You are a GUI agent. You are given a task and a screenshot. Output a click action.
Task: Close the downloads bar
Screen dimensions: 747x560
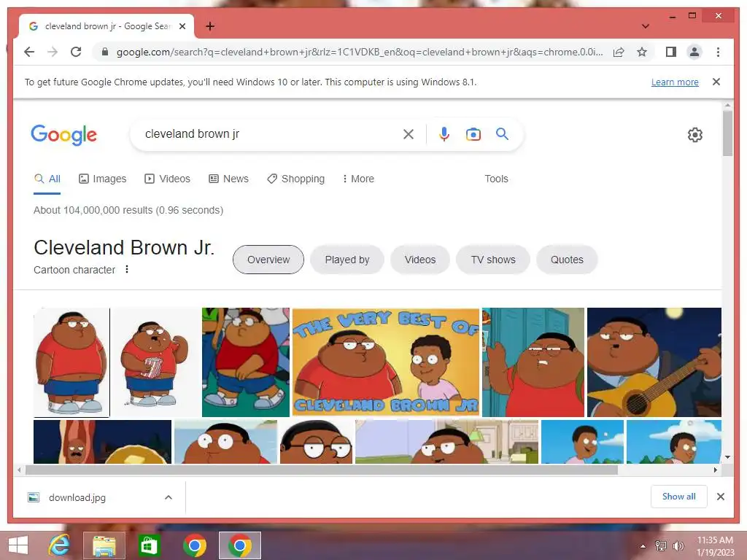(720, 497)
